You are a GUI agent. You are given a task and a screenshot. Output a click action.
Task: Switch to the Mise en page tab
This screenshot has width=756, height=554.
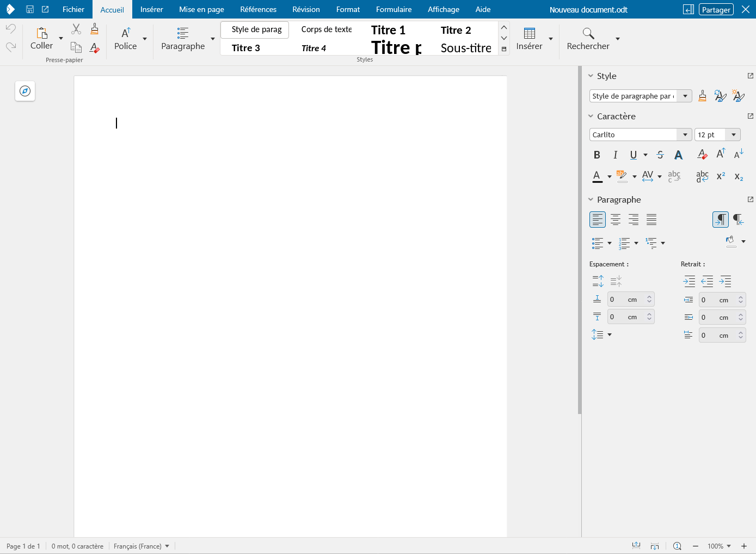pos(201,9)
